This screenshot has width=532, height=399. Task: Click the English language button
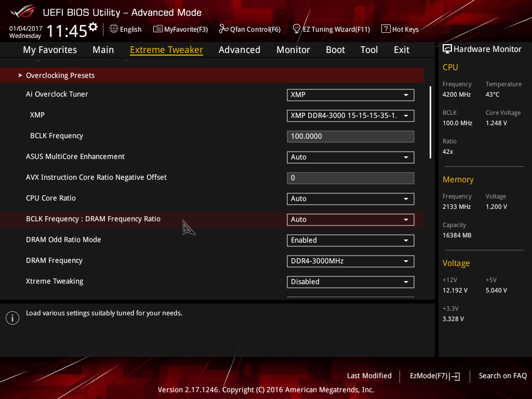point(126,29)
